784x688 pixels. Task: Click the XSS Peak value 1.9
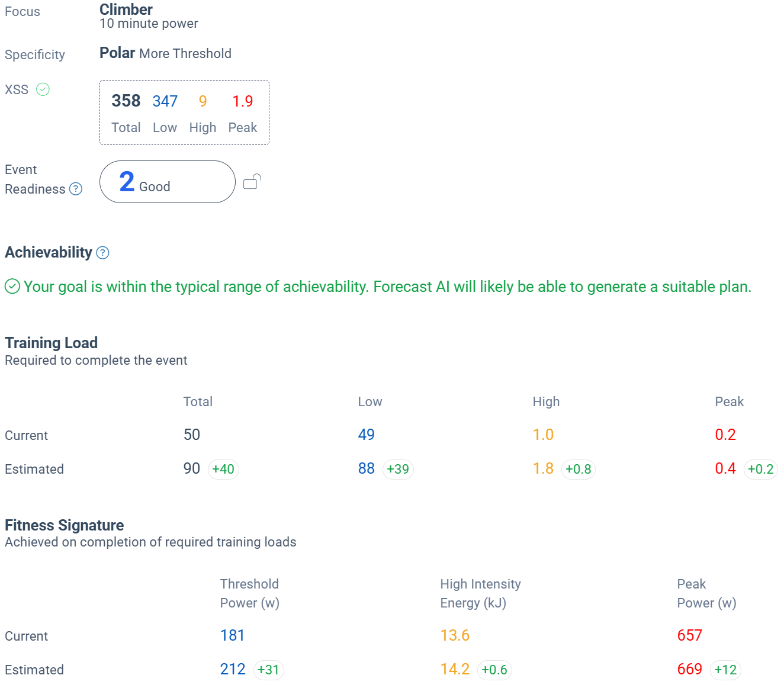click(x=243, y=101)
